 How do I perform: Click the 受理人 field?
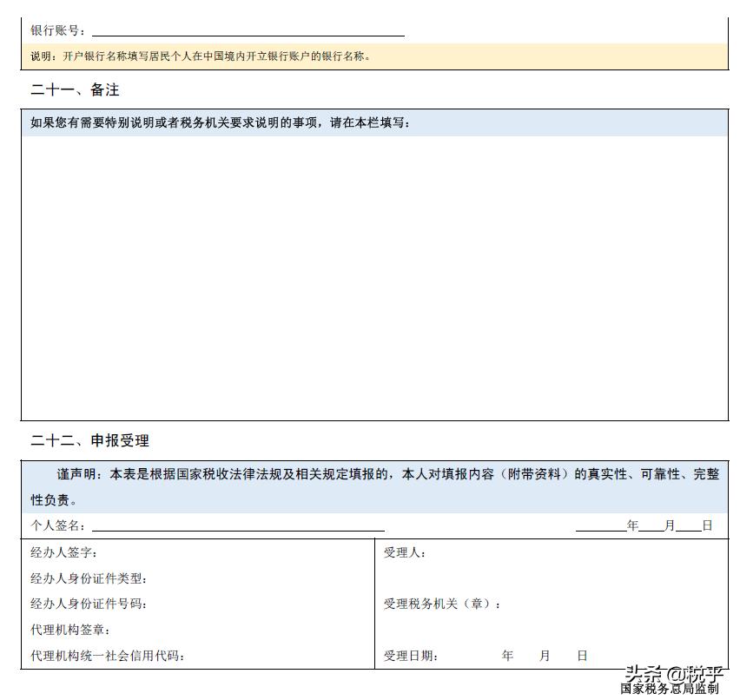pos(404,551)
